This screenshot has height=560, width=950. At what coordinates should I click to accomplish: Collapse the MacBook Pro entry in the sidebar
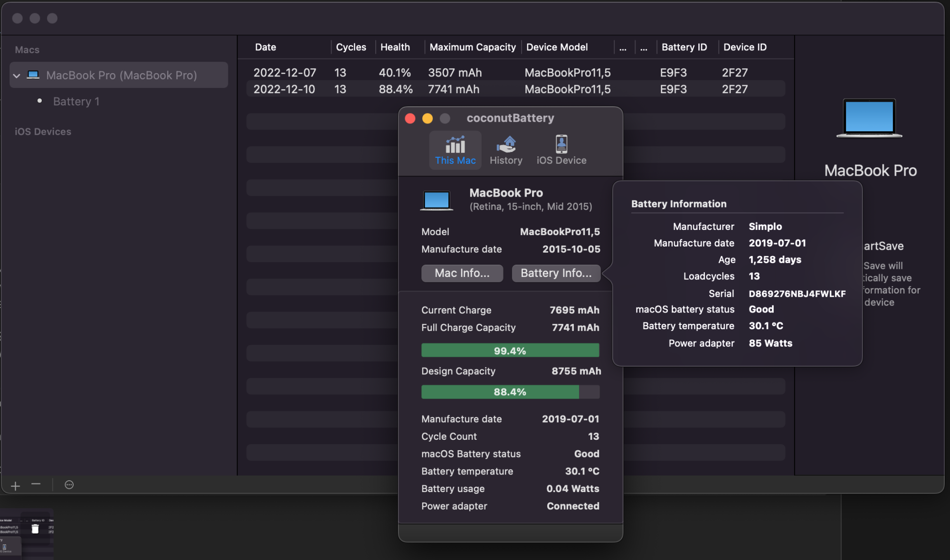[17, 75]
